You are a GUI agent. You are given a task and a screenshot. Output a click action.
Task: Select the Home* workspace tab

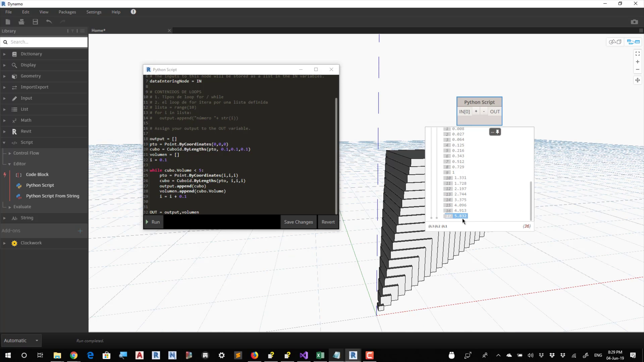click(98, 31)
